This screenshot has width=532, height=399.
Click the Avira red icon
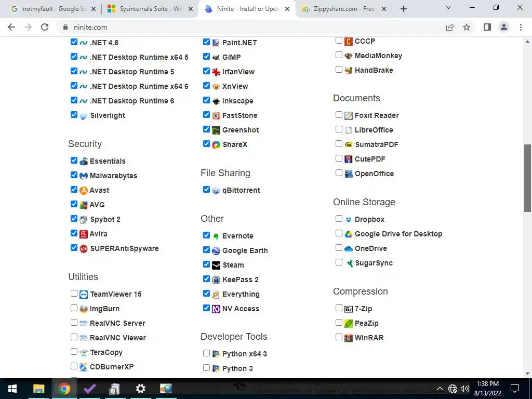(84, 234)
